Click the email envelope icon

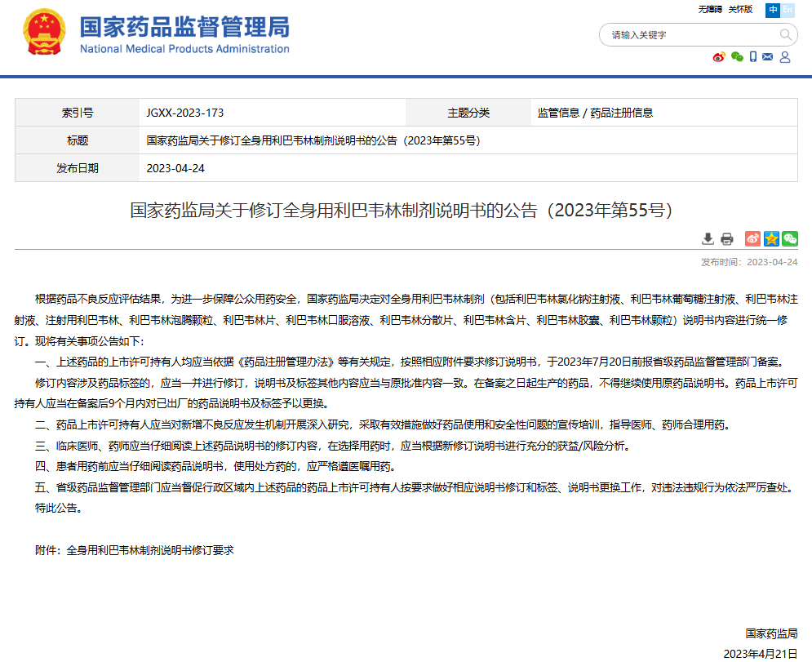[769, 57]
